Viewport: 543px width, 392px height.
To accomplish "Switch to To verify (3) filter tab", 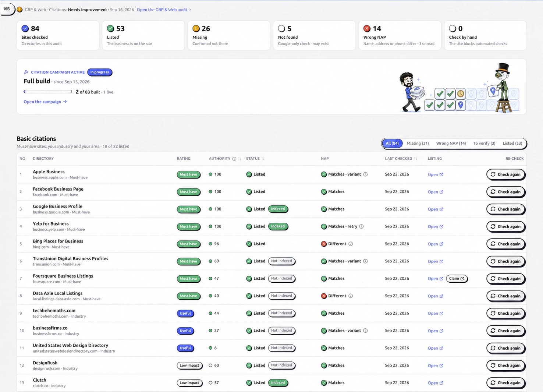I will click(484, 143).
